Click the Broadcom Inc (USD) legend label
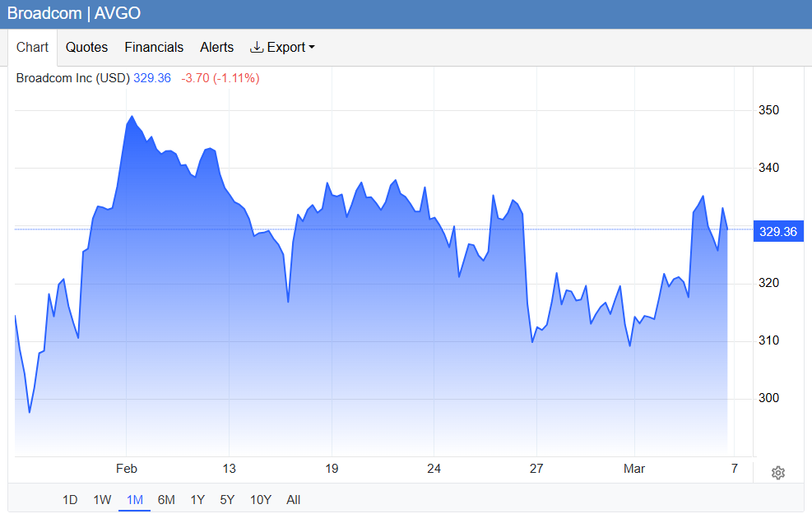This screenshot has width=812, height=523. pyautogui.click(x=73, y=78)
